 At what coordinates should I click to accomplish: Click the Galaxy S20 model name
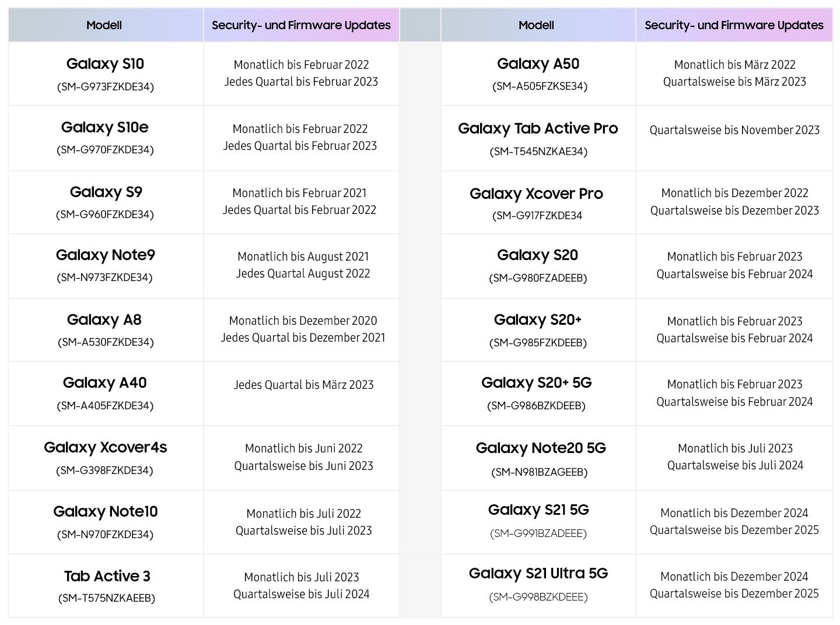pyautogui.click(x=537, y=255)
